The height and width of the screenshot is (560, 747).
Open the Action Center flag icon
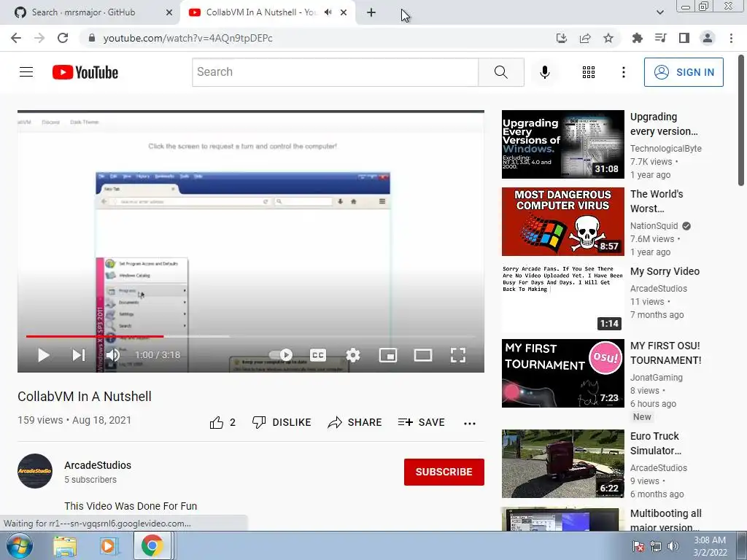tap(638, 547)
